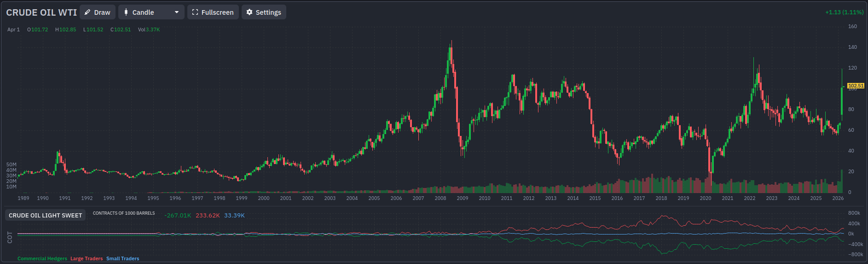The width and height of the screenshot is (868, 264).
Task: Click the large traders value 233.62K
Action: 208,215
